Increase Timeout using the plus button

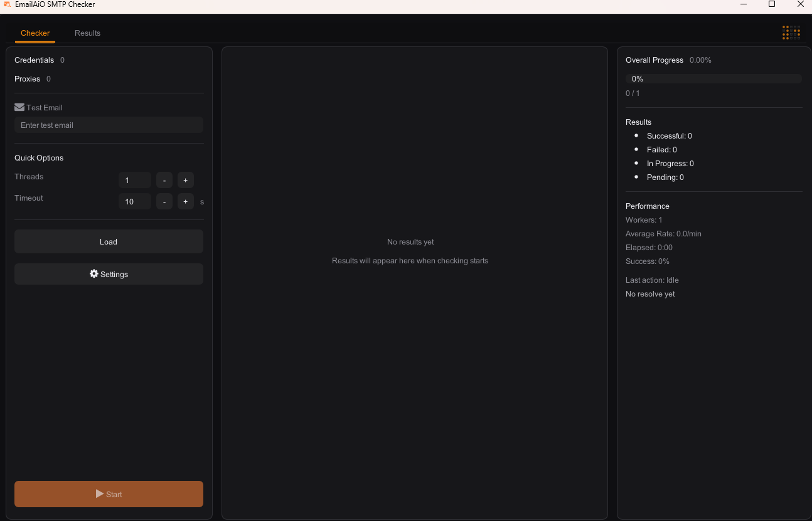[x=185, y=201]
